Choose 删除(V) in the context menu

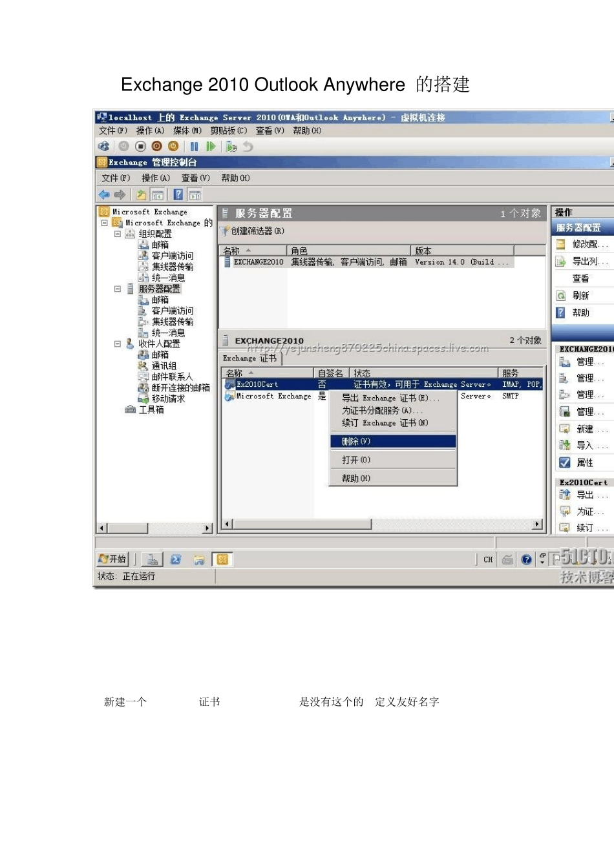pyautogui.click(x=393, y=441)
